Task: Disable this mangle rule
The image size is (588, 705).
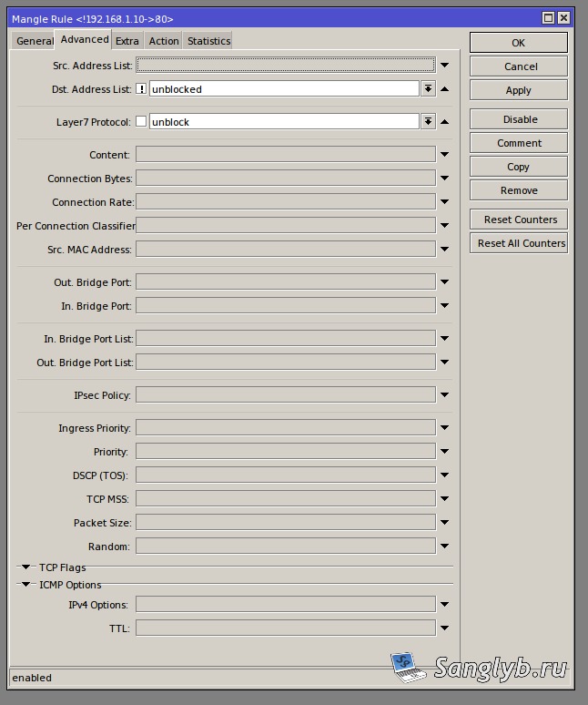Action: point(519,119)
